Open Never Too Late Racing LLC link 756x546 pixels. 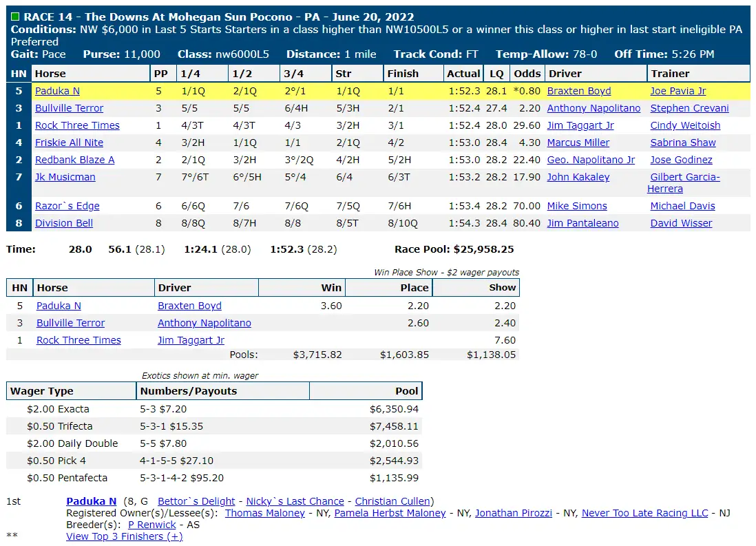(644, 513)
